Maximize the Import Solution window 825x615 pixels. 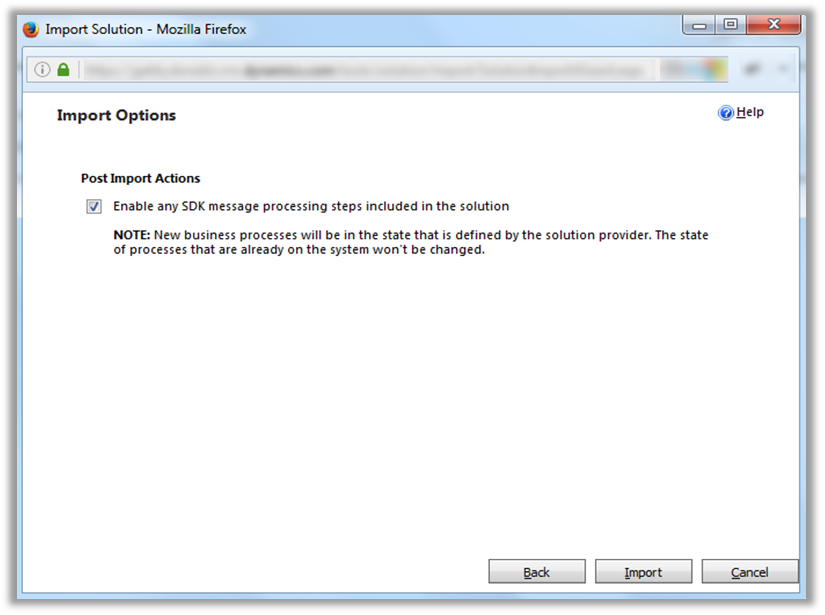tap(731, 25)
